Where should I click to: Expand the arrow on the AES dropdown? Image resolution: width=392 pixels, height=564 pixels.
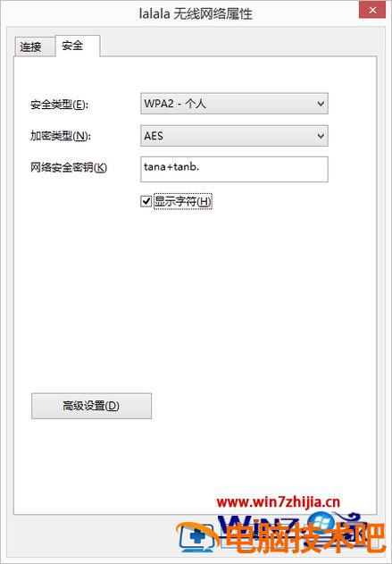pos(321,136)
